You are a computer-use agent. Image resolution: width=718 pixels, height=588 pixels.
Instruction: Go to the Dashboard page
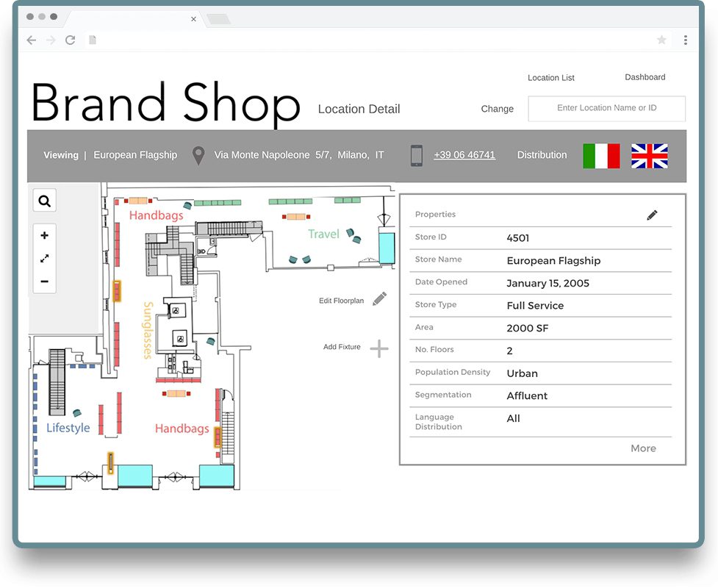coord(645,77)
